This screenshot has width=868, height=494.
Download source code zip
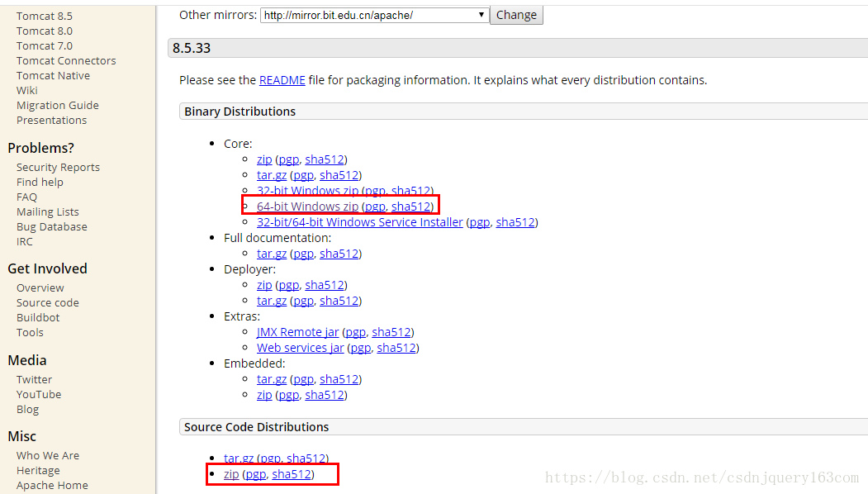pyautogui.click(x=231, y=474)
